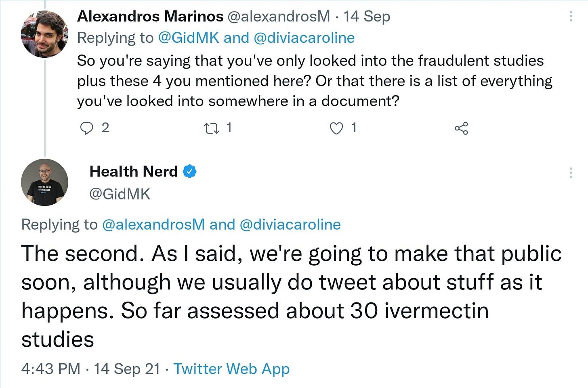Click the blue verified badge beside Health Nerd
The height and width of the screenshot is (388, 588).
coord(190,172)
